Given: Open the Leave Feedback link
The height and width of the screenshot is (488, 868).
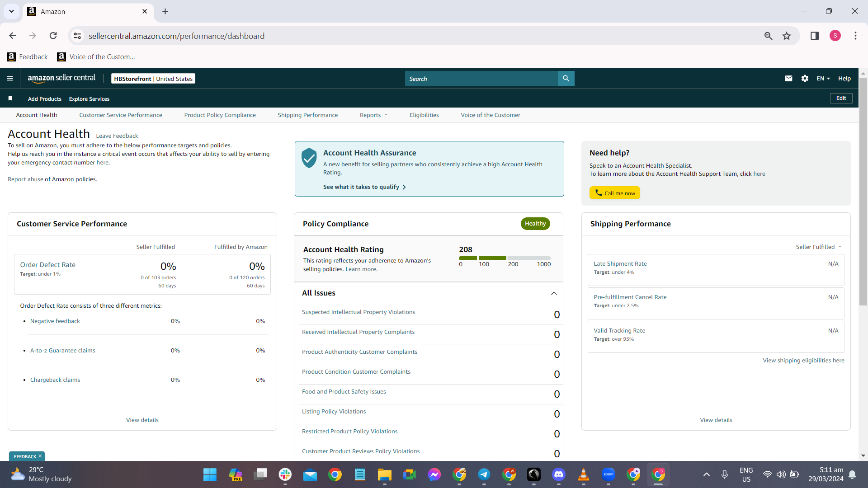Looking at the screenshot, I should click(117, 136).
